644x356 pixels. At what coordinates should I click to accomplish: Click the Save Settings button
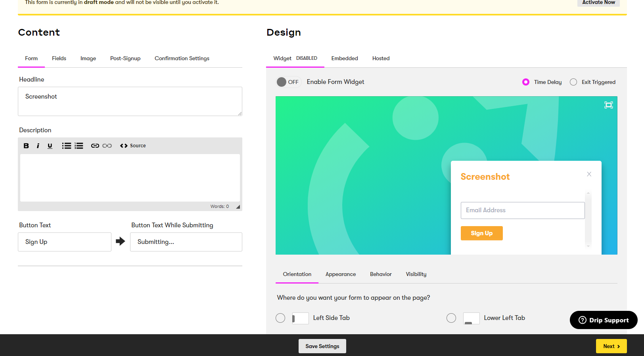(322, 346)
